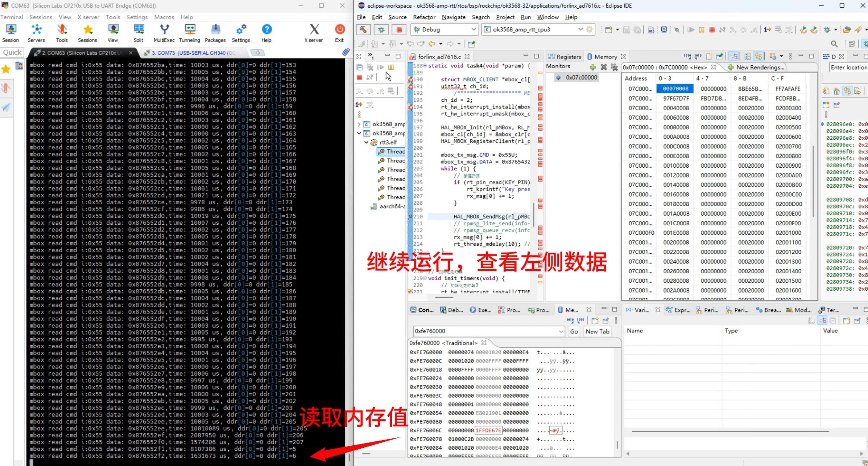Screen dimensions: 868x466
Task: Add memory monitor with green plus
Action: (592, 67)
